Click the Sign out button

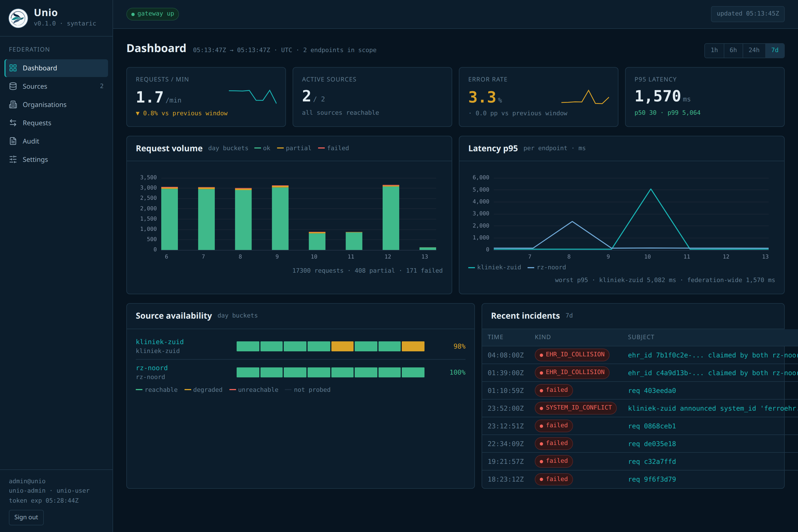26,517
